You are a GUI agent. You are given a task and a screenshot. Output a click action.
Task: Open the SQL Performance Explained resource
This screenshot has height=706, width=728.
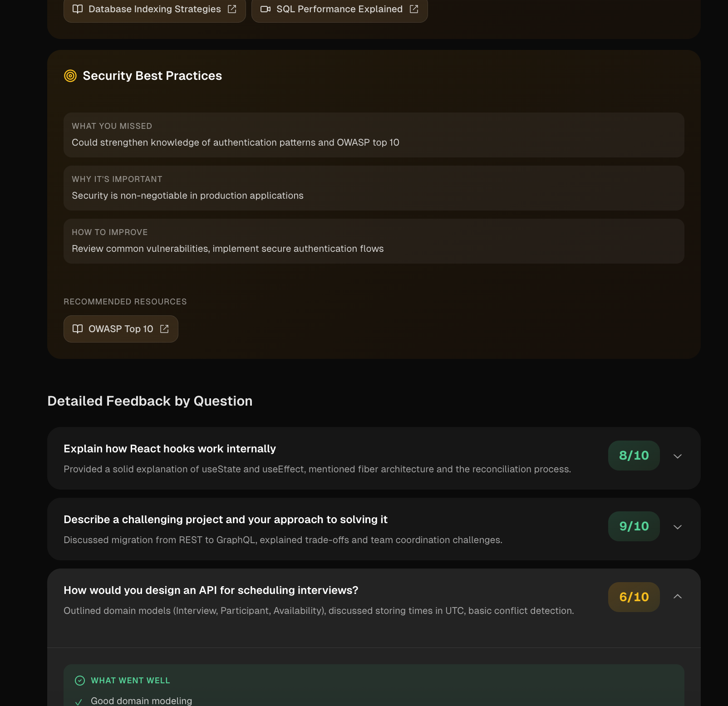point(339,9)
